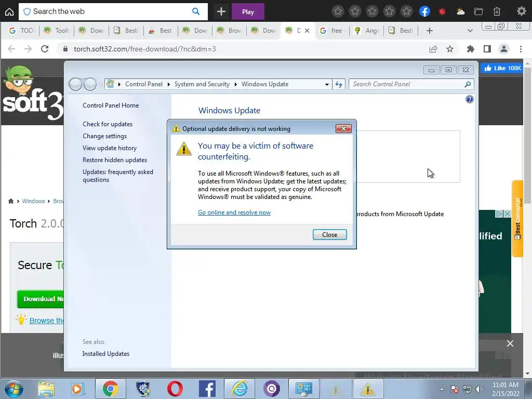The image size is (532, 399).
Task: Dismiss the bottom banner with X
Action: tap(510, 343)
